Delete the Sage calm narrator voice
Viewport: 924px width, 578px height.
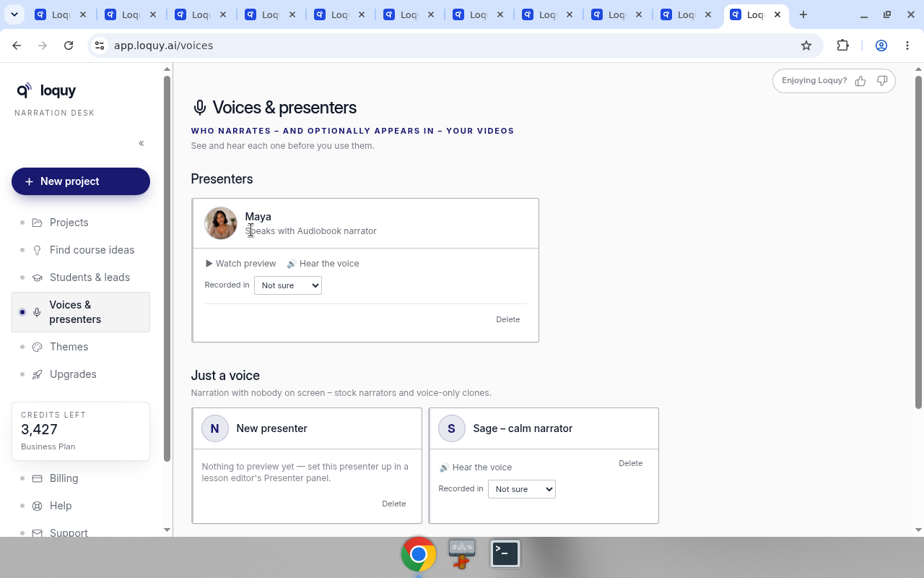tap(631, 463)
